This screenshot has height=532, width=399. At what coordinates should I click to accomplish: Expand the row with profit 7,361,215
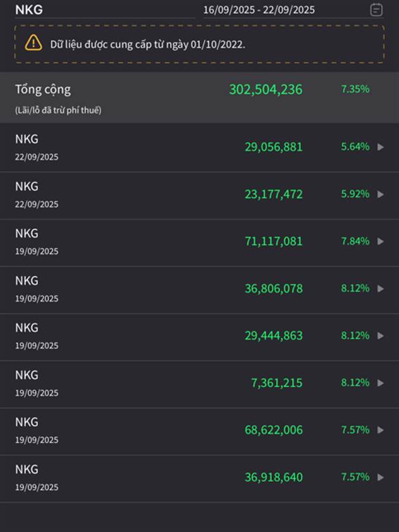380,383
